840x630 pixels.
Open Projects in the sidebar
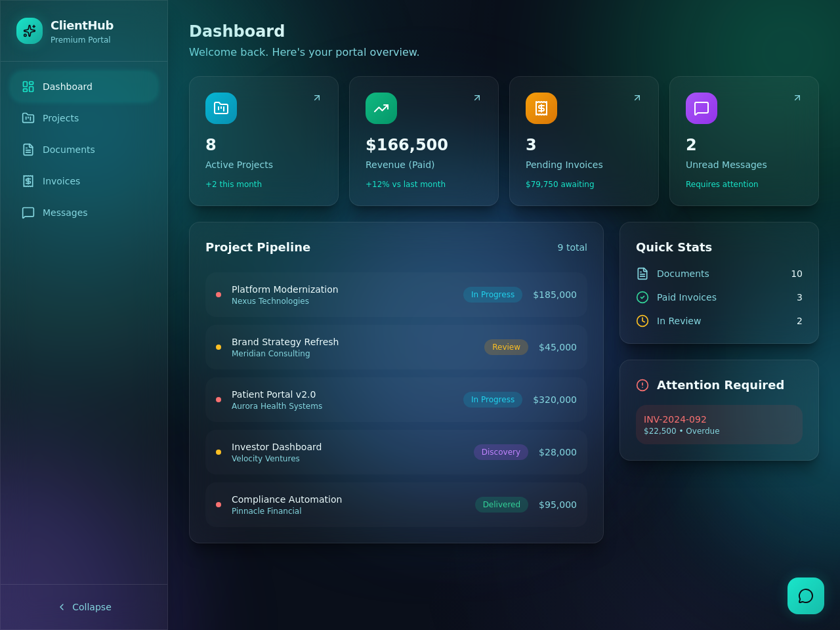pos(84,118)
